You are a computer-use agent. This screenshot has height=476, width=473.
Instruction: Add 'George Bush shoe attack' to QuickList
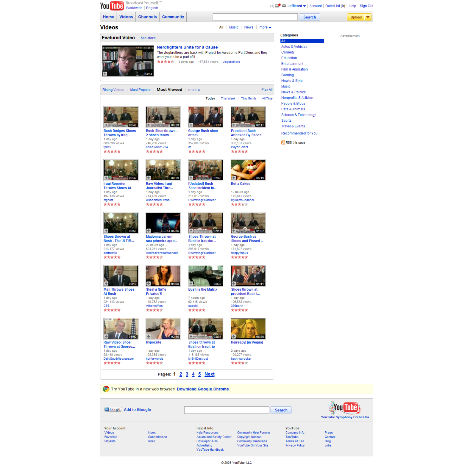click(191, 125)
